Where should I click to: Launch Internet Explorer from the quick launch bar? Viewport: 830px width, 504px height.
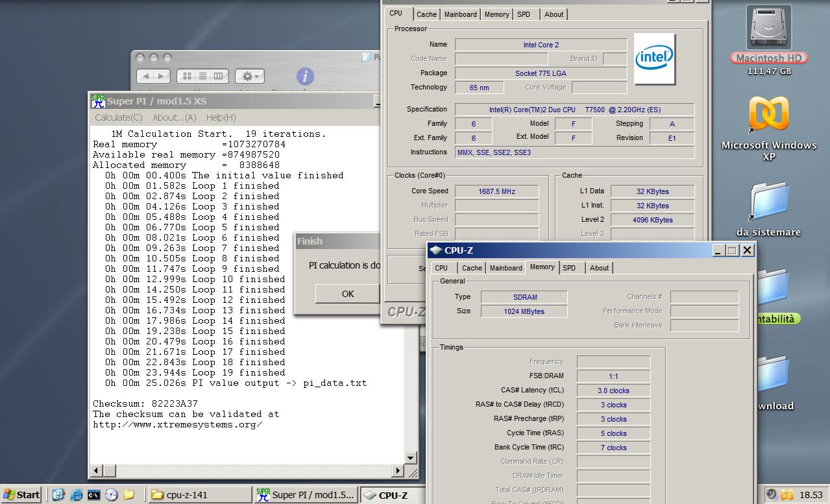tap(77, 494)
